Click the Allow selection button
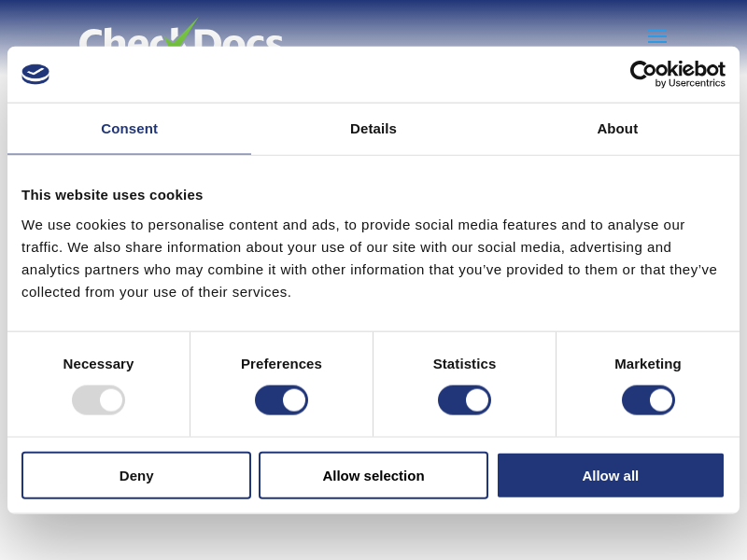Image resolution: width=747 pixels, height=560 pixels. (373, 475)
